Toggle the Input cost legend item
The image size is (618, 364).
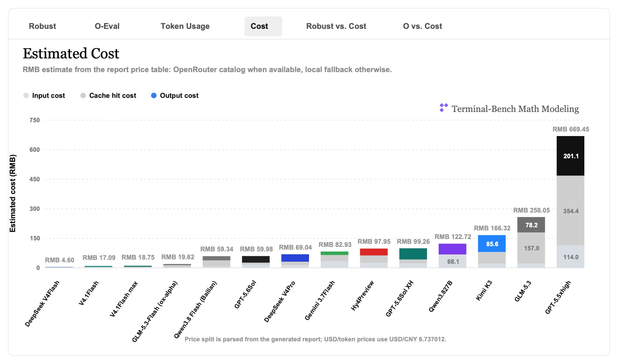[x=44, y=95]
